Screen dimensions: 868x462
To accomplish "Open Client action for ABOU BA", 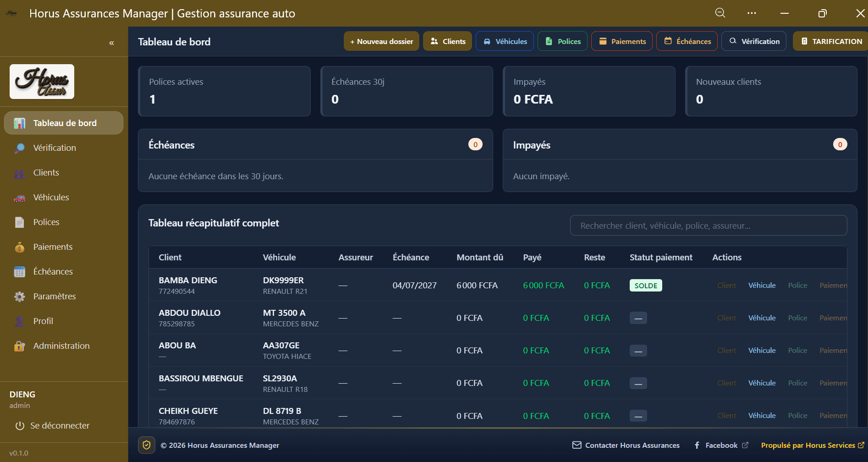I will coord(726,350).
